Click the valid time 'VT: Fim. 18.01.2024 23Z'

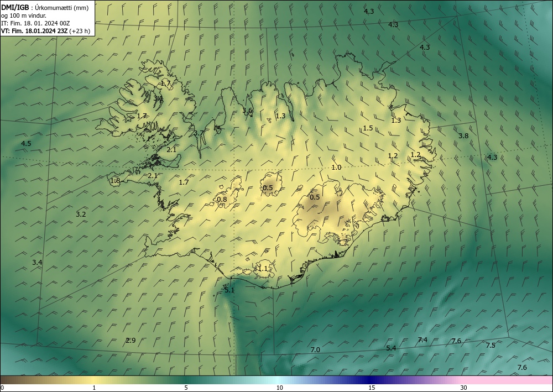[x=34, y=31]
